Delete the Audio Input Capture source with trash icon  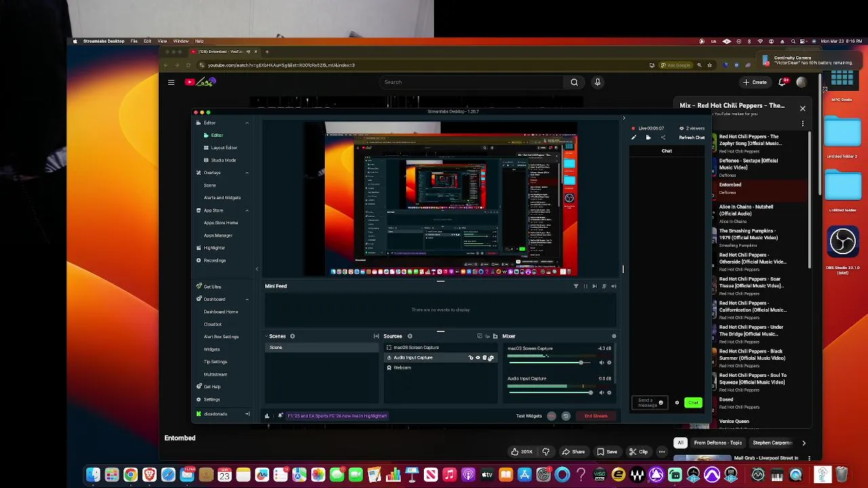coord(484,358)
